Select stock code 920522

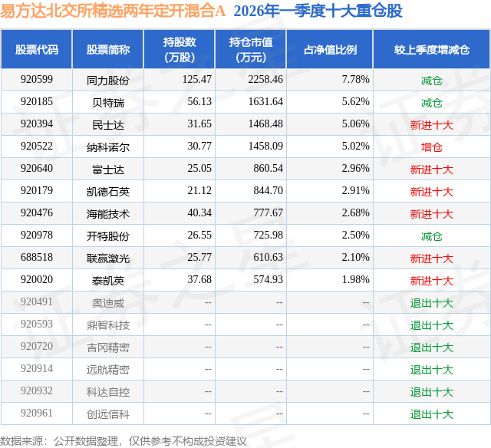tap(37, 147)
